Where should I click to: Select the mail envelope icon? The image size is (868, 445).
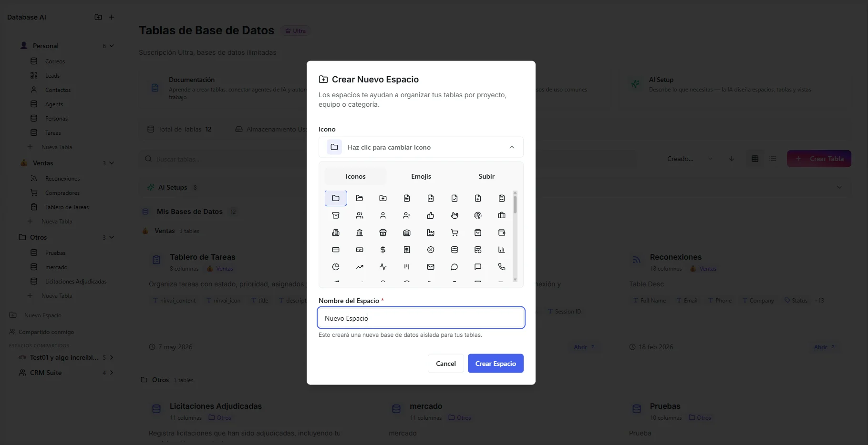tap(431, 267)
